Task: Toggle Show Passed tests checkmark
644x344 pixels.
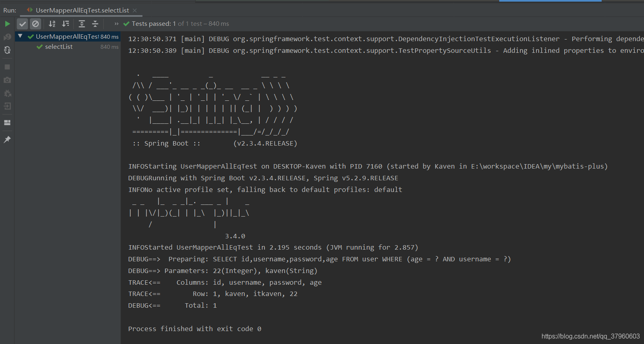Action: coord(23,24)
